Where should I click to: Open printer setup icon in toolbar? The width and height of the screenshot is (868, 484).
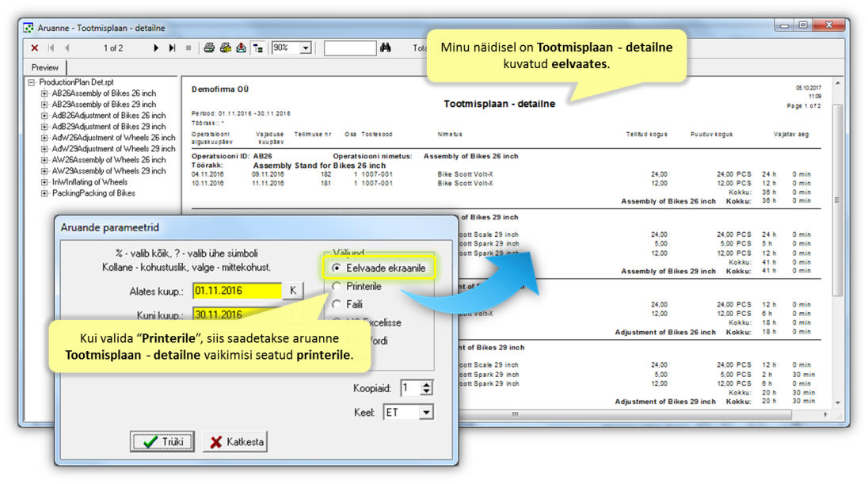point(226,48)
